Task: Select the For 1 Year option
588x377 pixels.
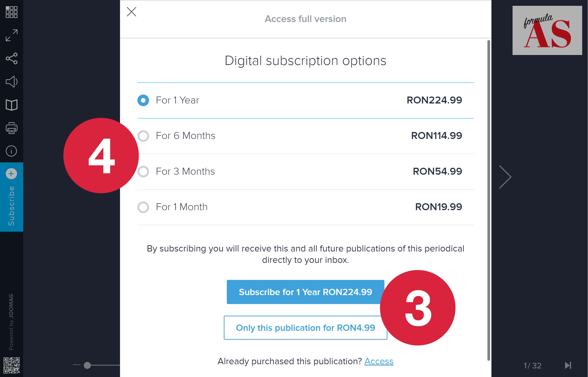Action: click(143, 100)
